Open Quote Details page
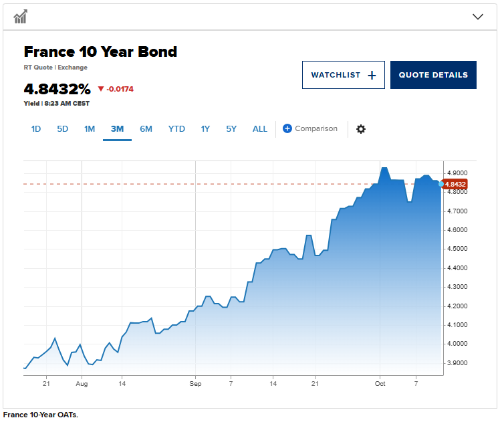 coord(433,75)
